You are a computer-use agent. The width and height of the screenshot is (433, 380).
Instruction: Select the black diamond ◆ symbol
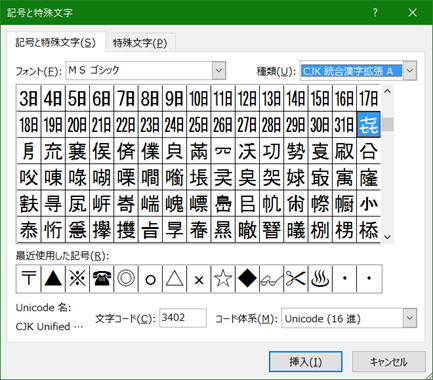tap(248, 279)
